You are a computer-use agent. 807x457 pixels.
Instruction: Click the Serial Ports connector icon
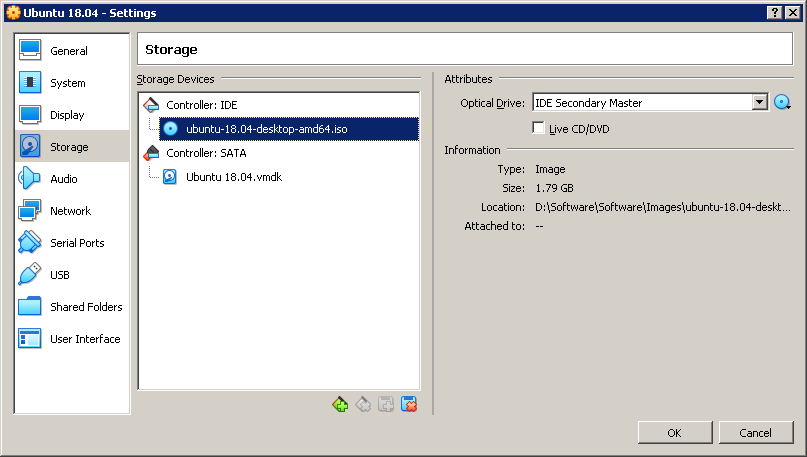(30, 242)
